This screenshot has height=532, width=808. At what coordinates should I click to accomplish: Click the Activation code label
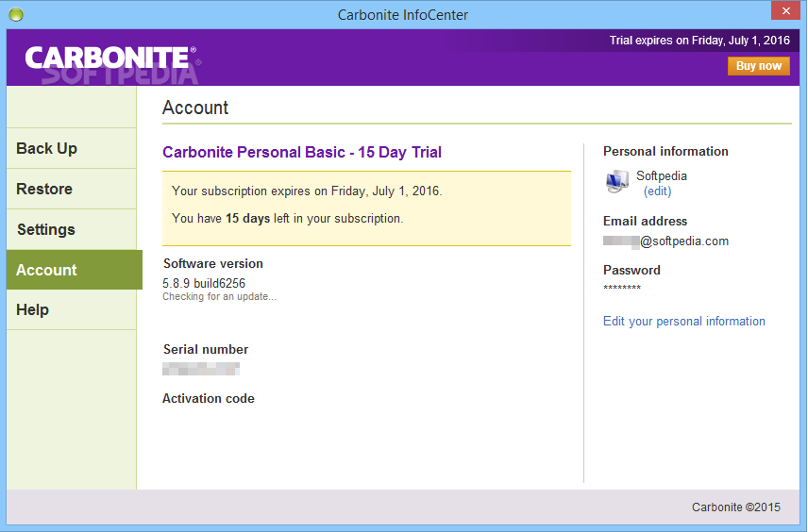(209, 399)
